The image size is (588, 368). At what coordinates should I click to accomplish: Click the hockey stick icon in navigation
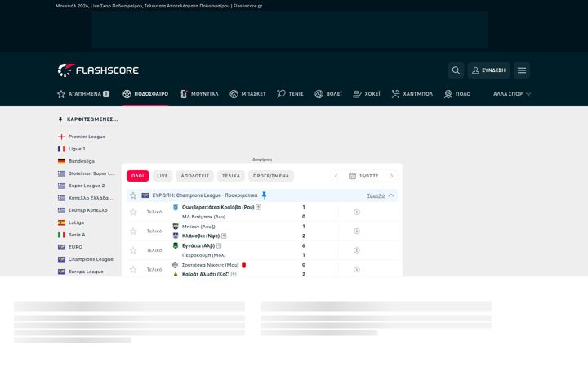357,94
